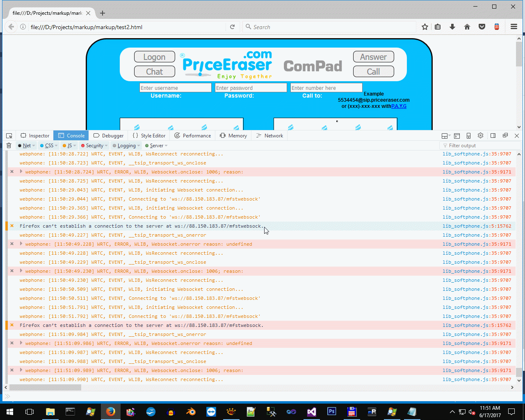The image size is (525, 420).
Task: Reload the current page
Action: point(232,27)
